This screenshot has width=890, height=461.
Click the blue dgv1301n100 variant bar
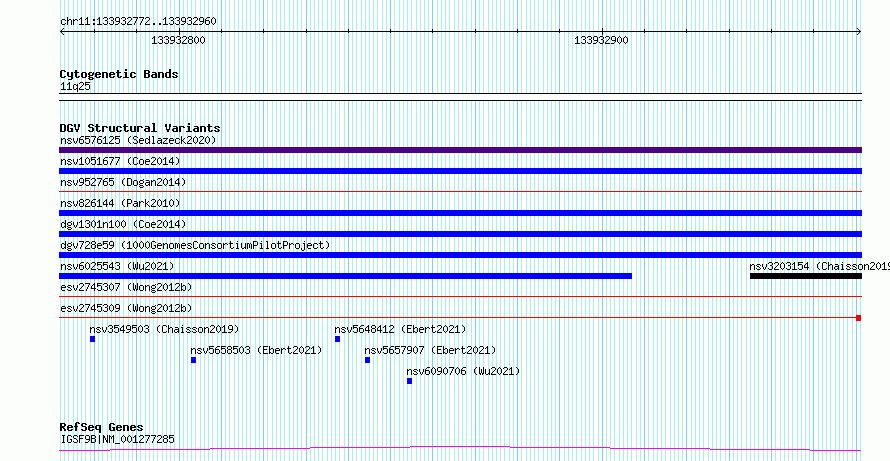point(460,234)
